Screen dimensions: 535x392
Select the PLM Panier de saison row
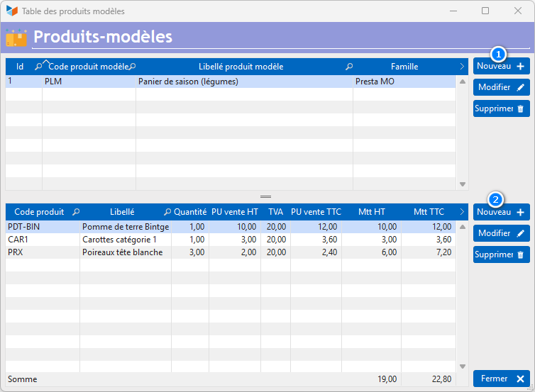pyautogui.click(x=213, y=82)
